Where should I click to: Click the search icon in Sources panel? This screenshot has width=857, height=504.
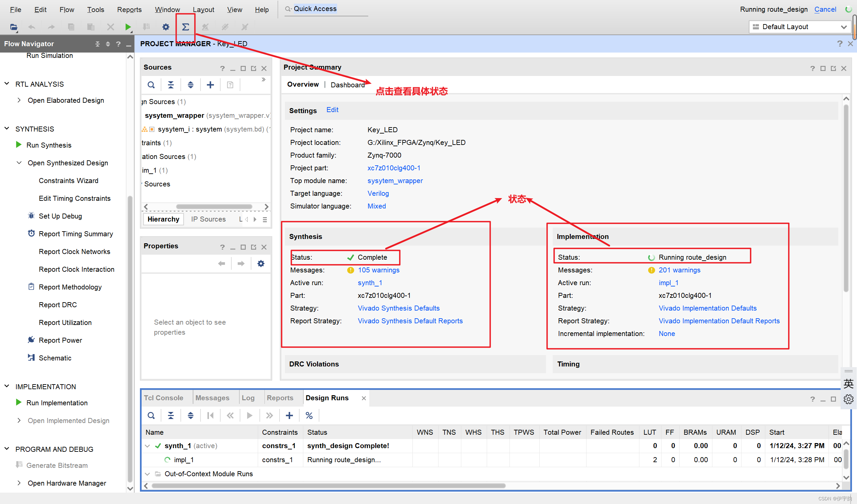pyautogui.click(x=151, y=85)
